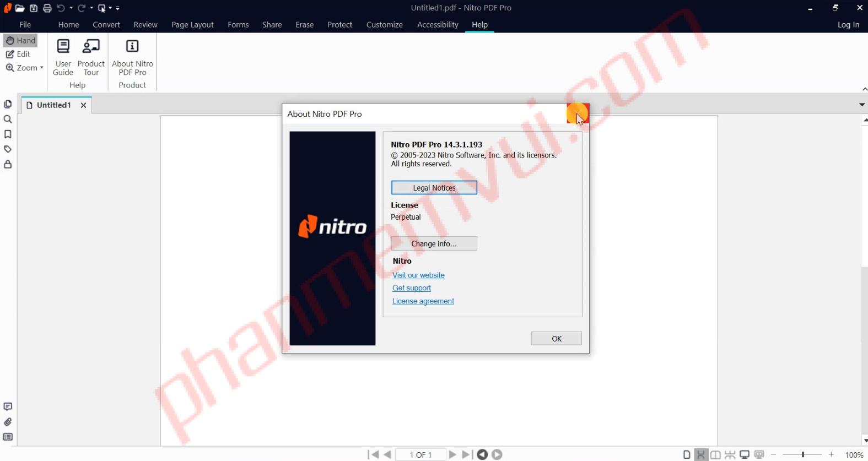Follow the License agreement link
This screenshot has height=461, width=868.
tap(423, 301)
